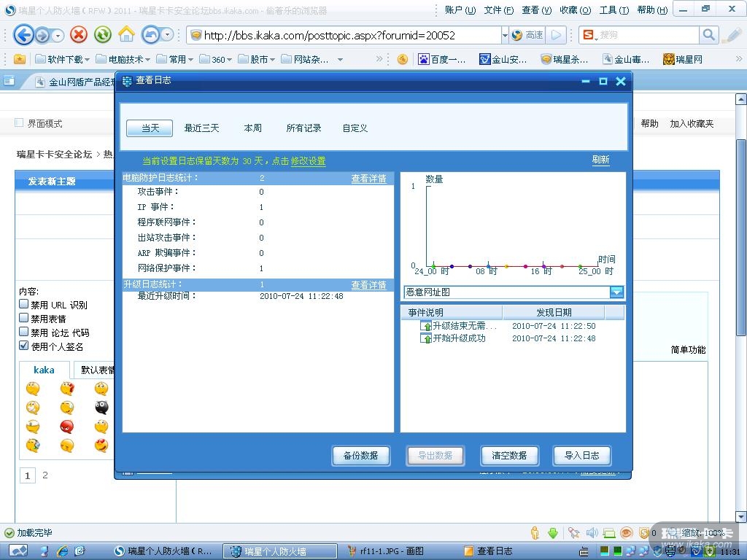Click the Sogou search engine logo
Screen dimensions: 747x560
tap(589, 35)
